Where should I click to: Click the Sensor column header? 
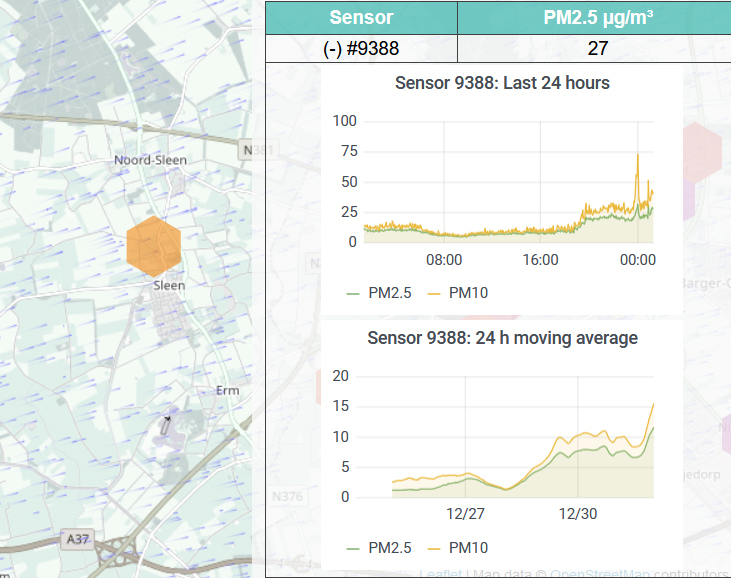[x=361, y=17]
